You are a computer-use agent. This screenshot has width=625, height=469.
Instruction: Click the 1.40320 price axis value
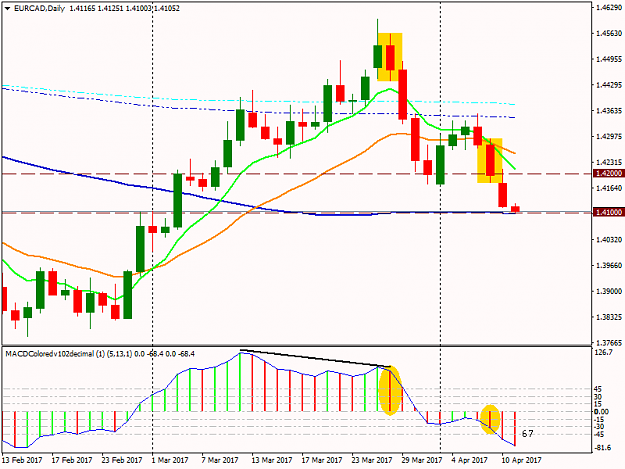tap(609, 239)
